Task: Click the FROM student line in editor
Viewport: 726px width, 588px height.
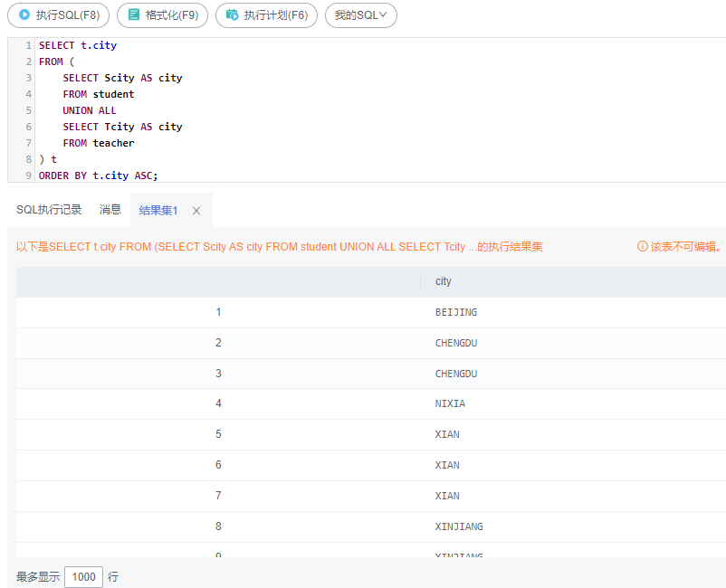Action: tap(99, 94)
